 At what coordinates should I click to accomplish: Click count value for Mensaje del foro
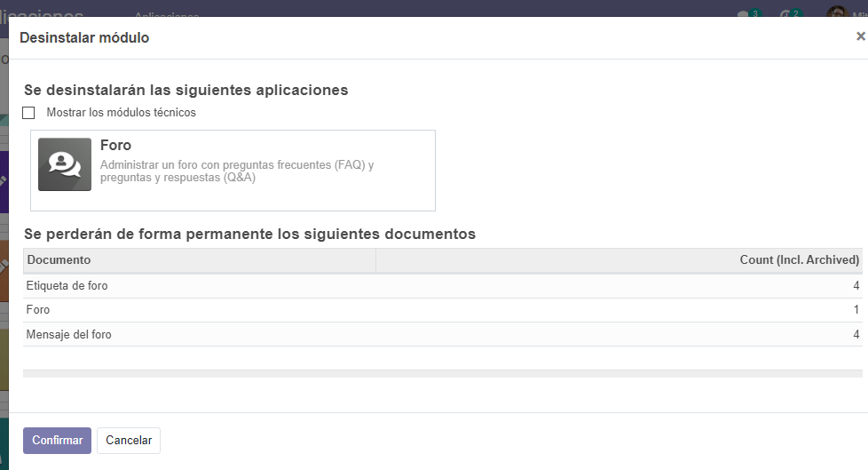[856, 335]
